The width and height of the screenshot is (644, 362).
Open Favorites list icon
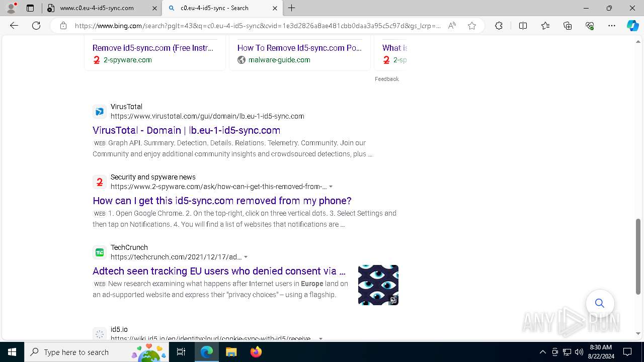click(545, 26)
